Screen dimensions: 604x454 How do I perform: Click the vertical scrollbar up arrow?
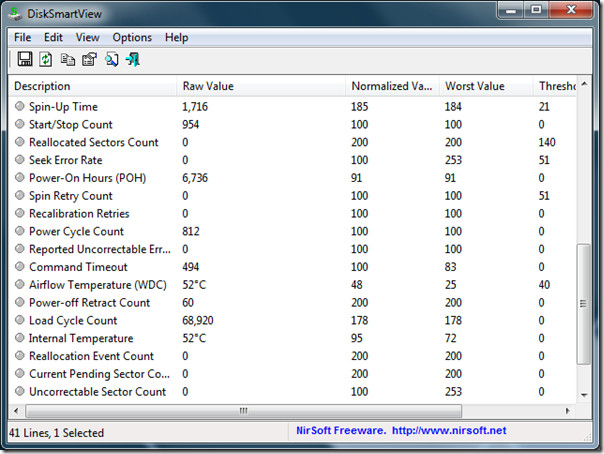click(x=584, y=84)
